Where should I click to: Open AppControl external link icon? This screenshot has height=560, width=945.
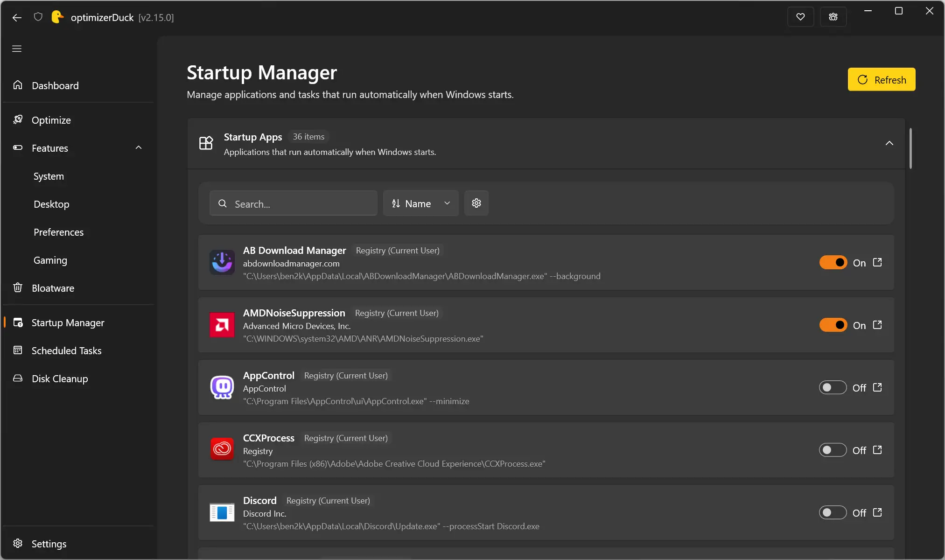coord(877,387)
